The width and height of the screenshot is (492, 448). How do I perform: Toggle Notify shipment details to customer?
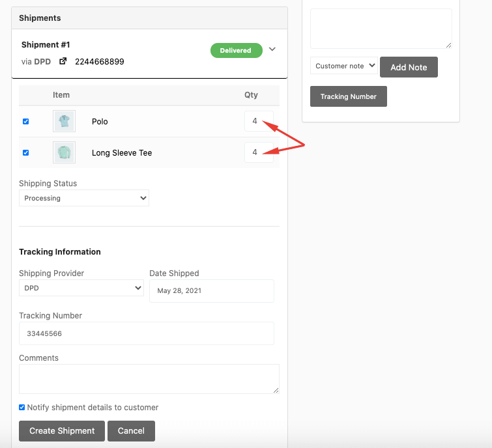point(22,407)
